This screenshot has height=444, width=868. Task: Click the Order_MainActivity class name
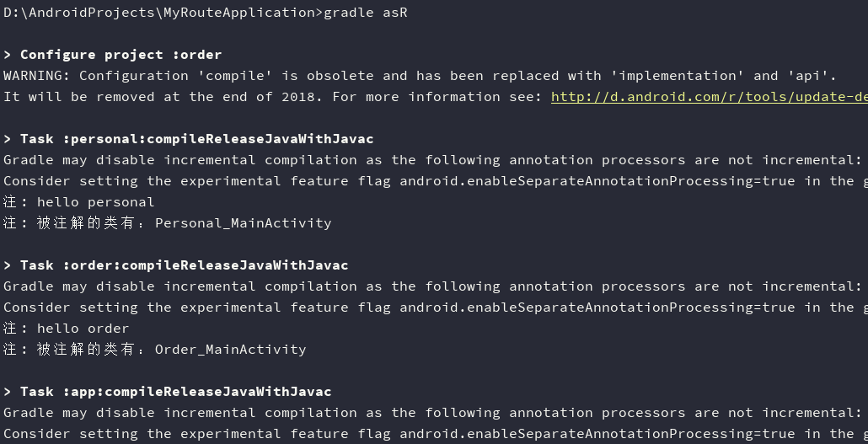pyautogui.click(x=230, y=350)
